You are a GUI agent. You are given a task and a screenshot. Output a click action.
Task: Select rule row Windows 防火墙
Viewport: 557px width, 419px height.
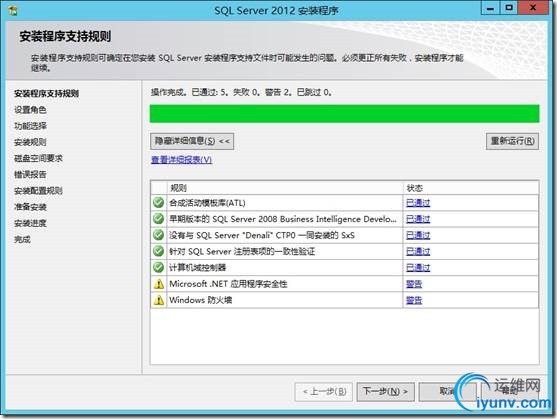pyautogui.click(x=345, y=300)
